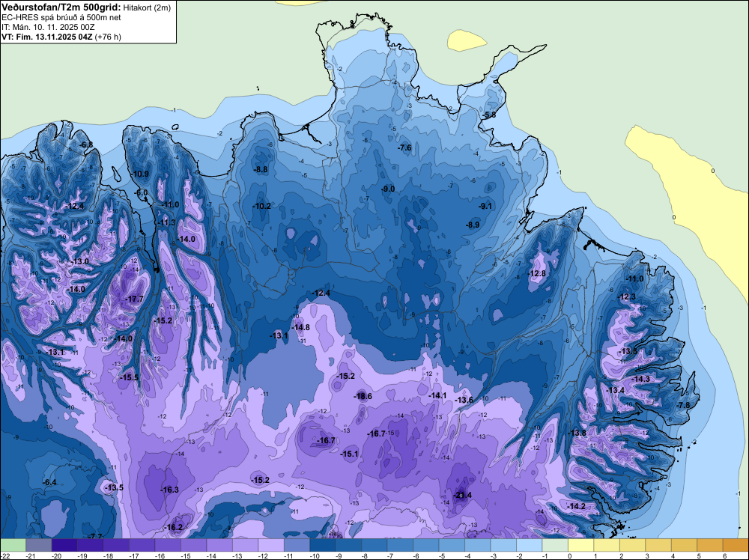This screenshot has height=560, width=749.
Task: Select the -14 legend color swatch
Action: pos(219,545)
